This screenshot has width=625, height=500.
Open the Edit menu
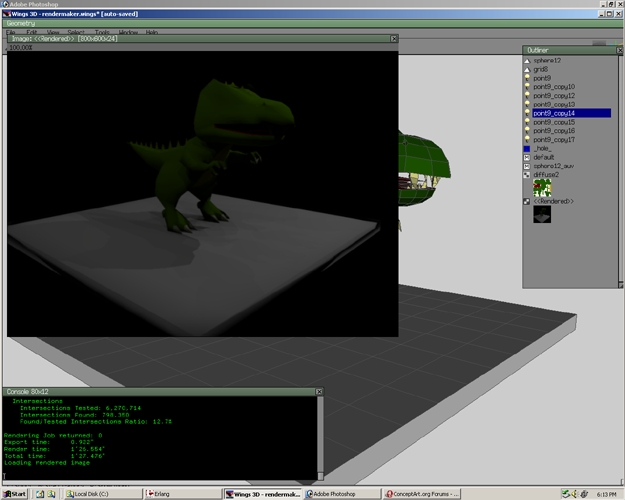(31, 32)
